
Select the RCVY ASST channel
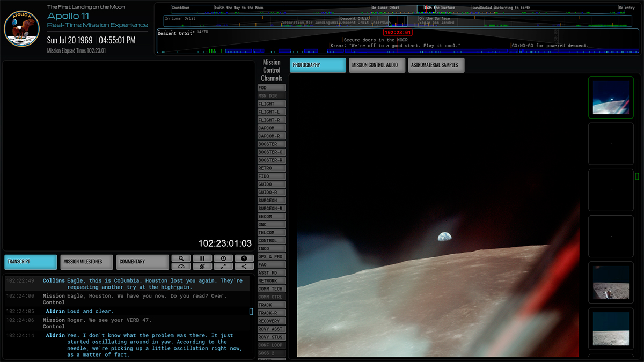click(x=272, y=329)
